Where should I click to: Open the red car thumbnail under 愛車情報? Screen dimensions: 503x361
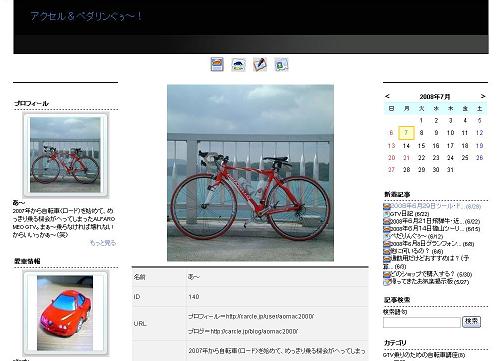pyautogui.click(x=65, y=313)
